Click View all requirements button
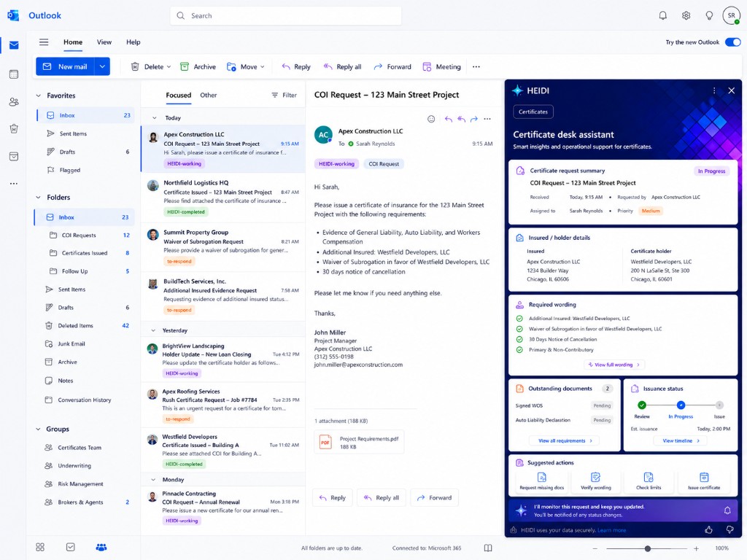This screenshot has height=560, width=747. (x=565, y=441)
